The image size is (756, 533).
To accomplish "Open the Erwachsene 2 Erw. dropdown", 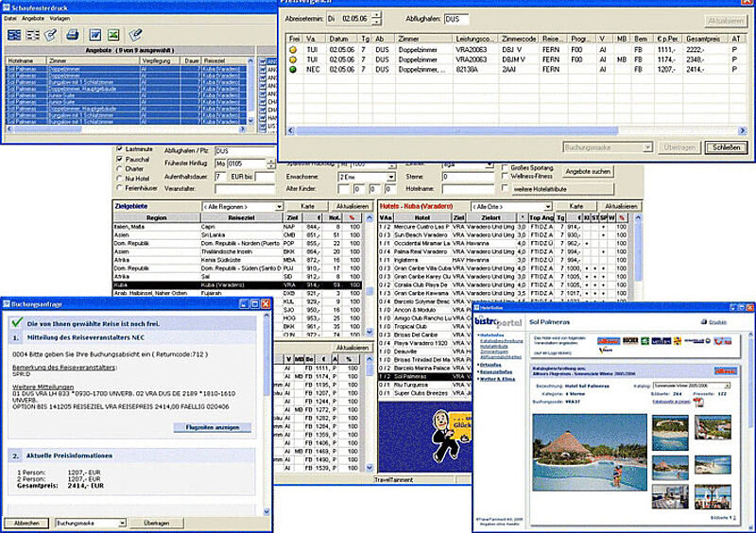I will point(367,177).
